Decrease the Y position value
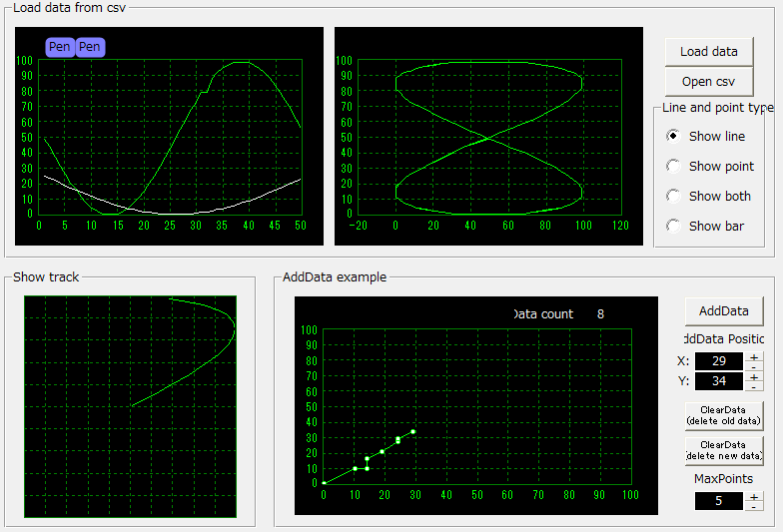 [x=753, y=386]
